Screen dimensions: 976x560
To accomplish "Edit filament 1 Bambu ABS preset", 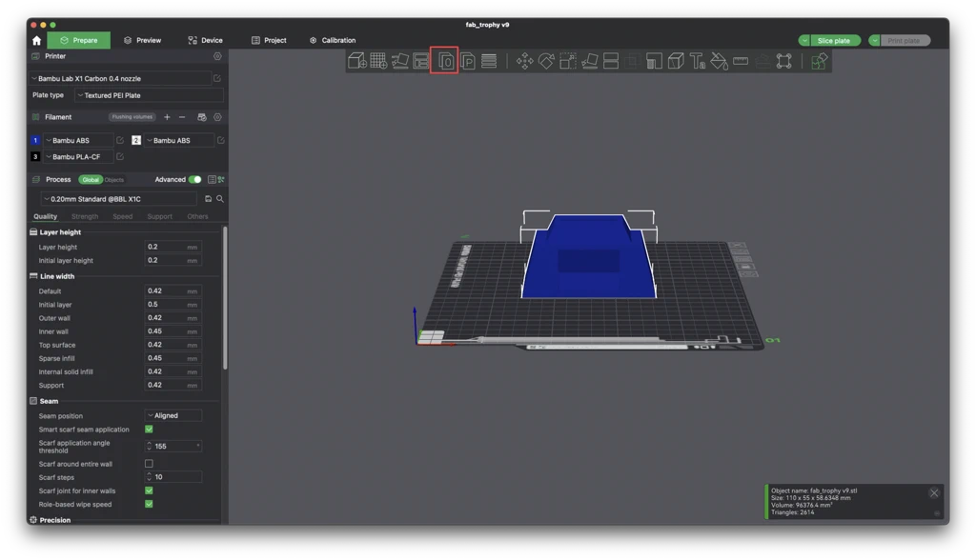I will coord(120,141).
